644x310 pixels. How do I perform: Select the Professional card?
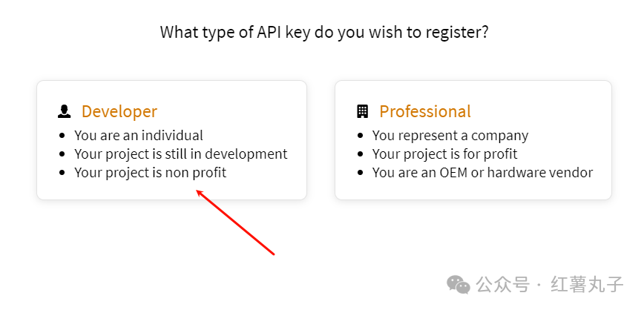[473, 140]
